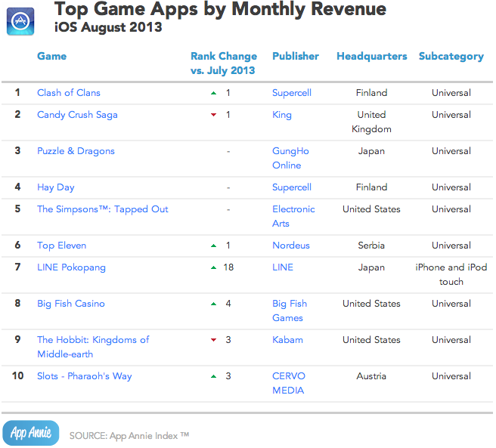Screen dimensions: 496x448
Task: Open the Candy Crush Saga game link
Action: (x=77, y=115)
